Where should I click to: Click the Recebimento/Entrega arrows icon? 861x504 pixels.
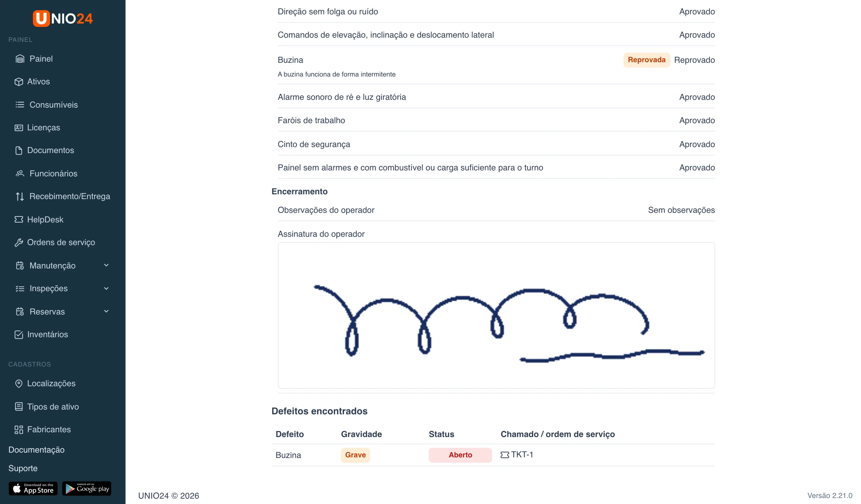tap(20, 196)
